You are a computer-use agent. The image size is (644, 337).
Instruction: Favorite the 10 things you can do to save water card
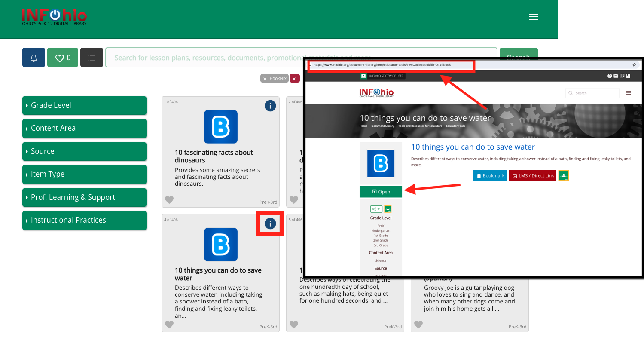click(169, 325)
